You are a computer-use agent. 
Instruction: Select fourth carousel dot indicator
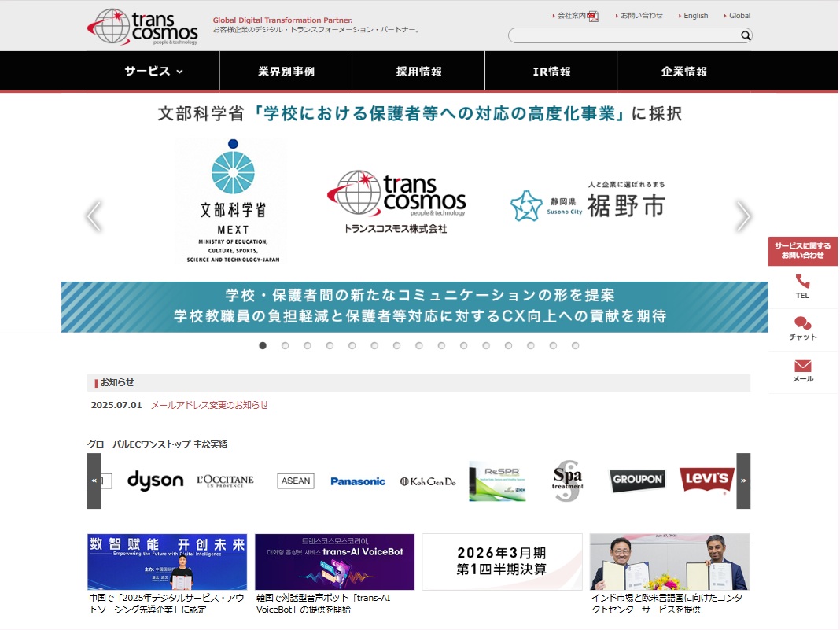click(330, 345)
